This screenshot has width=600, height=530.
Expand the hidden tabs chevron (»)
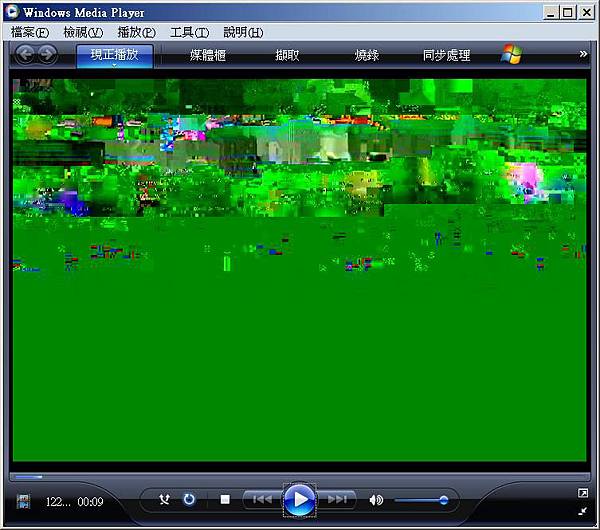[x=583, y=54]
